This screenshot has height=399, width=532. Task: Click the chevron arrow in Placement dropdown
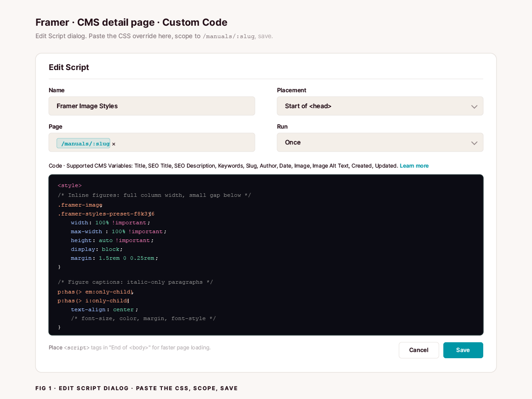coord(474,106)
